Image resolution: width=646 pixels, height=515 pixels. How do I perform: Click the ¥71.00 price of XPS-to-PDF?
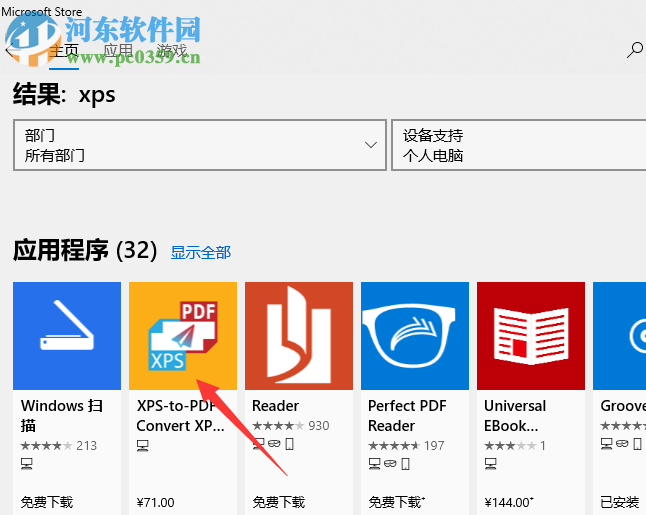click(x=155, y=503)
